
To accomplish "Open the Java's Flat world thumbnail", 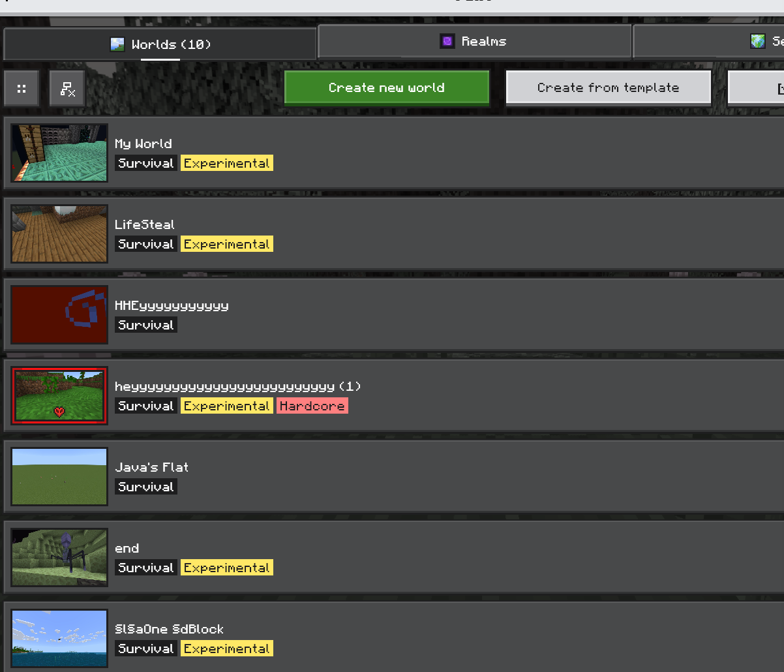I will [x=59, y=477].
